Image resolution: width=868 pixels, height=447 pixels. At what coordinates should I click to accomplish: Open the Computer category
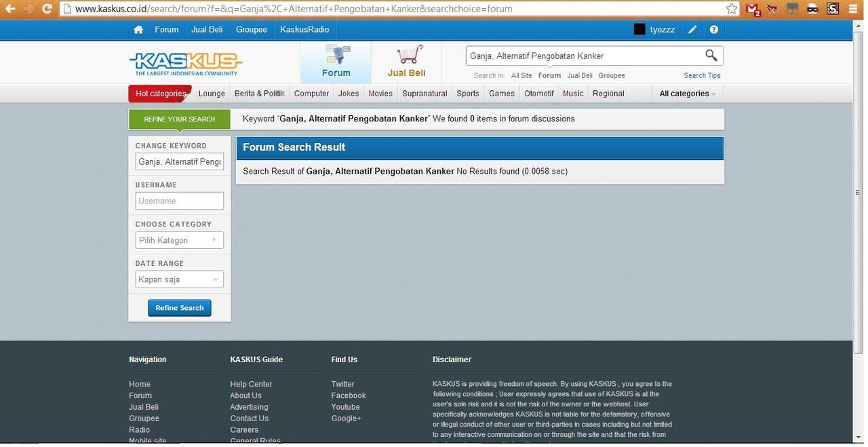[x=312, y=94]
